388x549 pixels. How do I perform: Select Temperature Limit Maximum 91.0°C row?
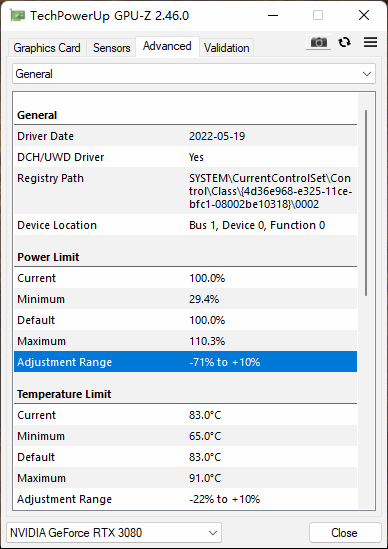(x=186, y=478)
